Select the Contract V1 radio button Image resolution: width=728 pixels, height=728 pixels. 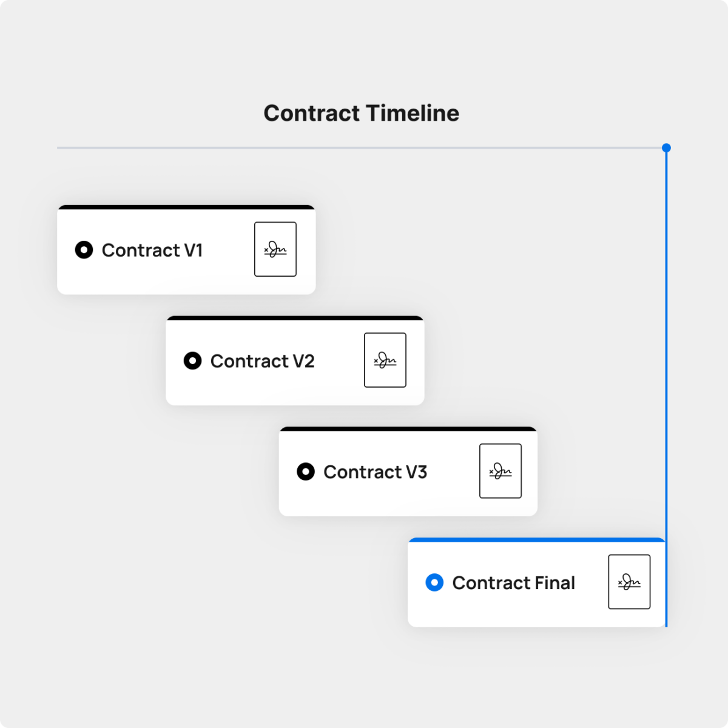84,250
